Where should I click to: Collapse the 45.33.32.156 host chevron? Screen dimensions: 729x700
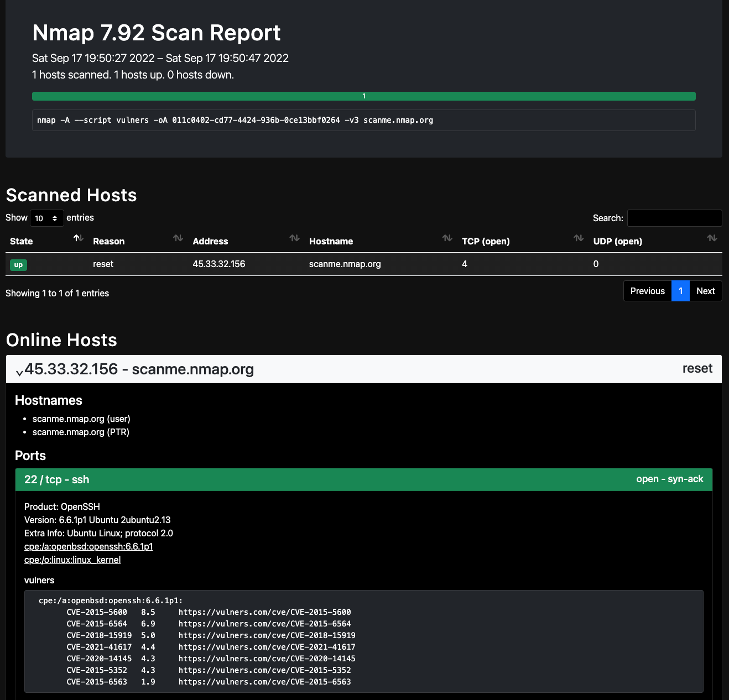click(x=19, y=373)
